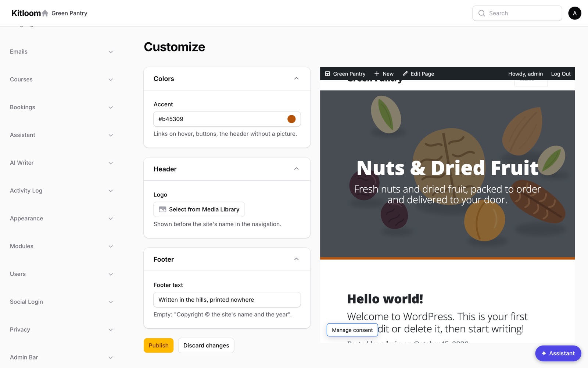This screenshot has width=588, height=368.
Task: Click Select from Media Library button
Action: pos(199,209)
